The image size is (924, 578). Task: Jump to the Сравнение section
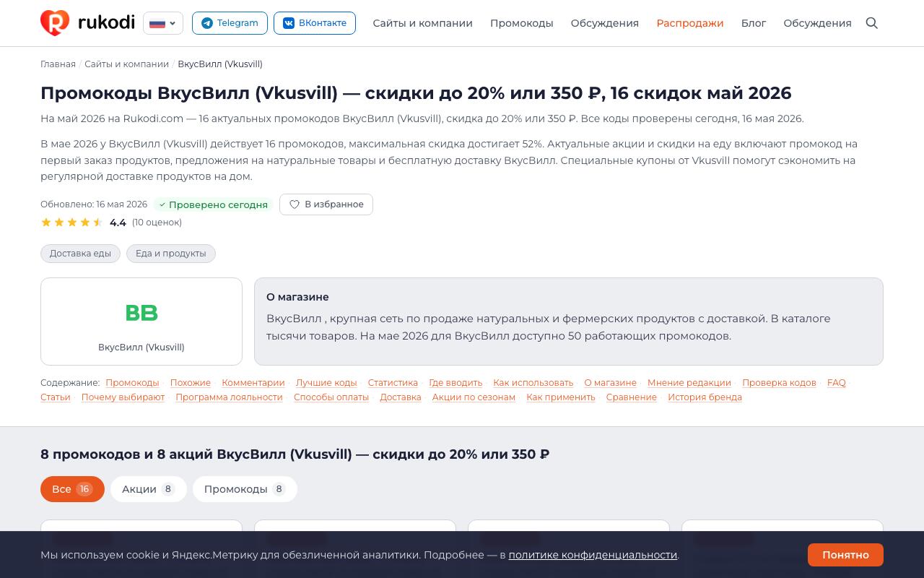(632, 397)
